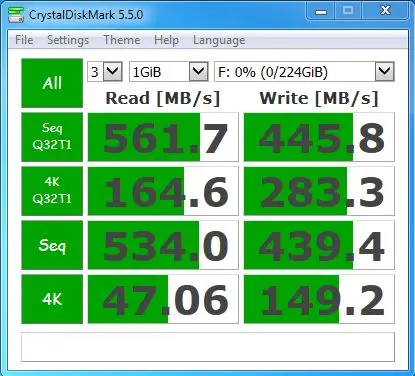The height and width of the screenshot is (376, 415).
Task: Click the Seq read result 534.0
Action: (x=163, y=245)
